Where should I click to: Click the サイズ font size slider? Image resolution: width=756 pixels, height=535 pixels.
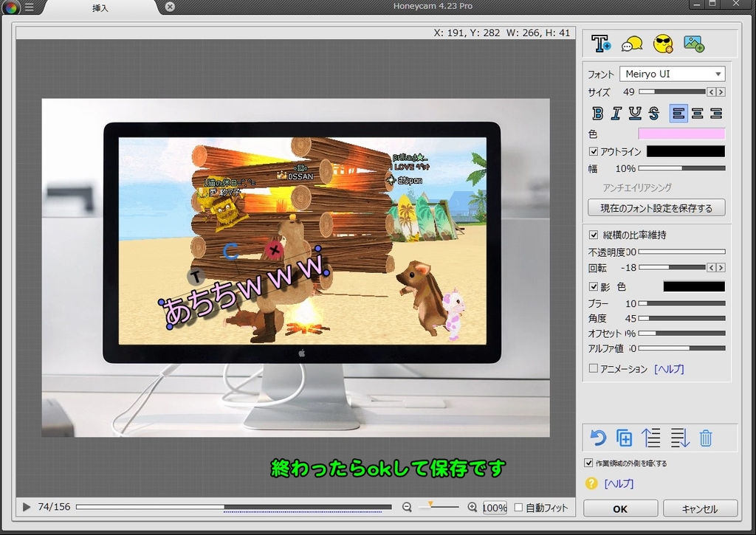[672, 92]
